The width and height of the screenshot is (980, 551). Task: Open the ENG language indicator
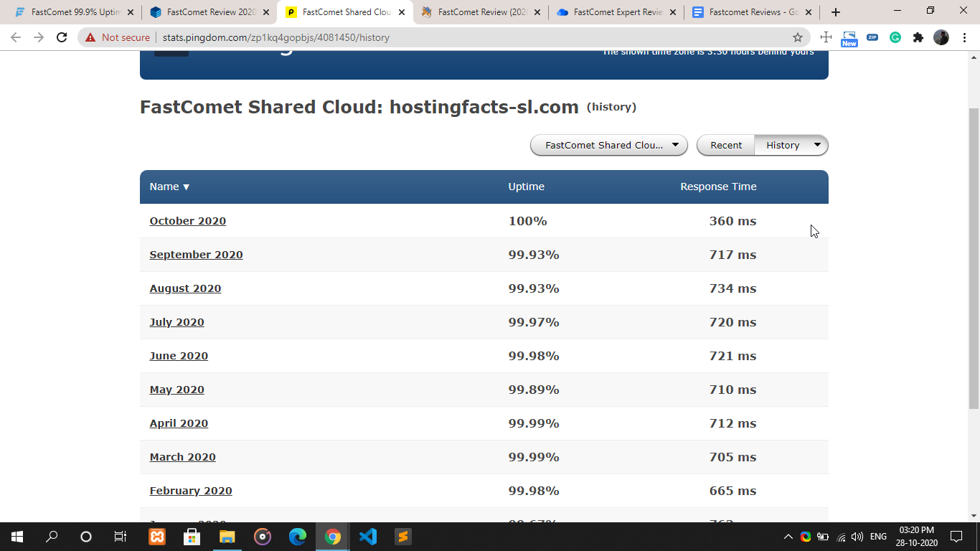[x=878, y=537]
